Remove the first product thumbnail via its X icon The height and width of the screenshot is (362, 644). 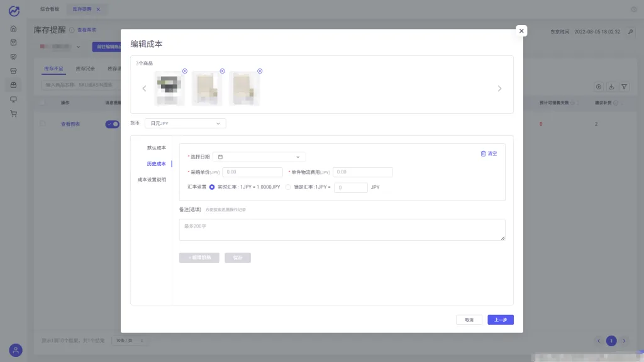click(185, 71)
